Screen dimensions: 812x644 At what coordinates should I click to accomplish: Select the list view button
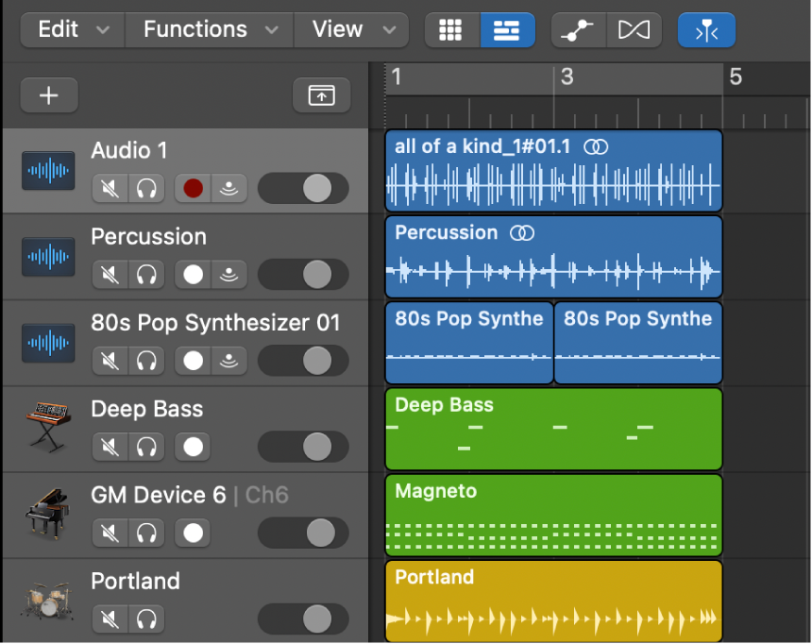coord(507,30)
